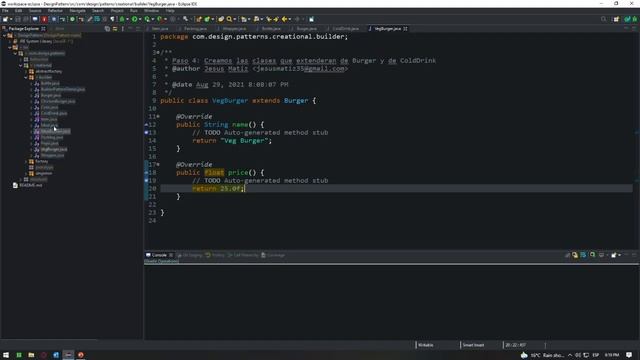The image size is (640, 360).
Task: Click Collapse All in Package Explorer
Action: pyautogui.click(x=107, y=29)
